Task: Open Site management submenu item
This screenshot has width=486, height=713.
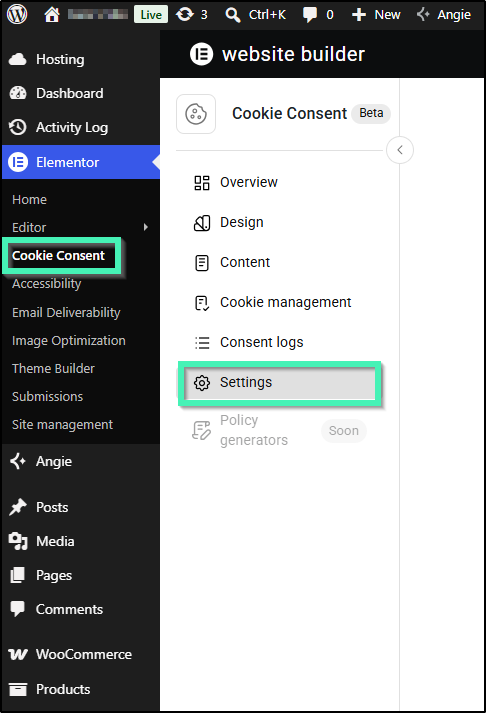Action: 62,425
